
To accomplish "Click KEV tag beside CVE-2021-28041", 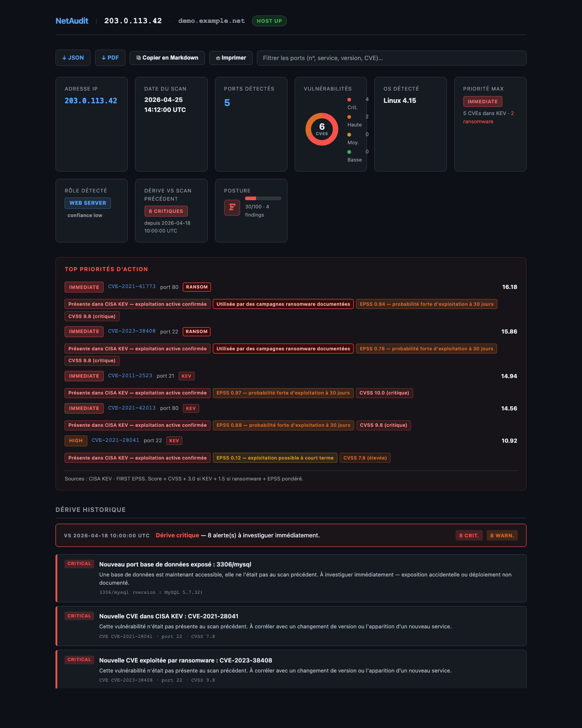I will pyautogui.click(x=174, y=441).
